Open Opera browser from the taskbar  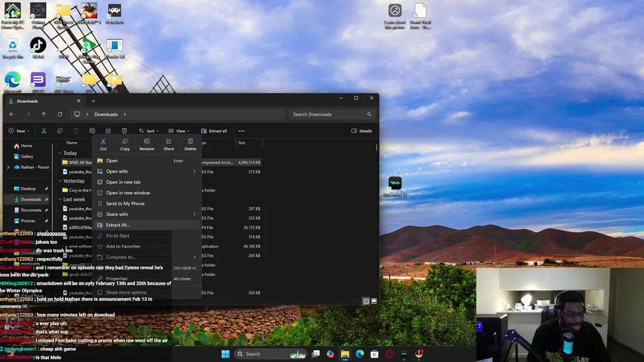point(389,354)
